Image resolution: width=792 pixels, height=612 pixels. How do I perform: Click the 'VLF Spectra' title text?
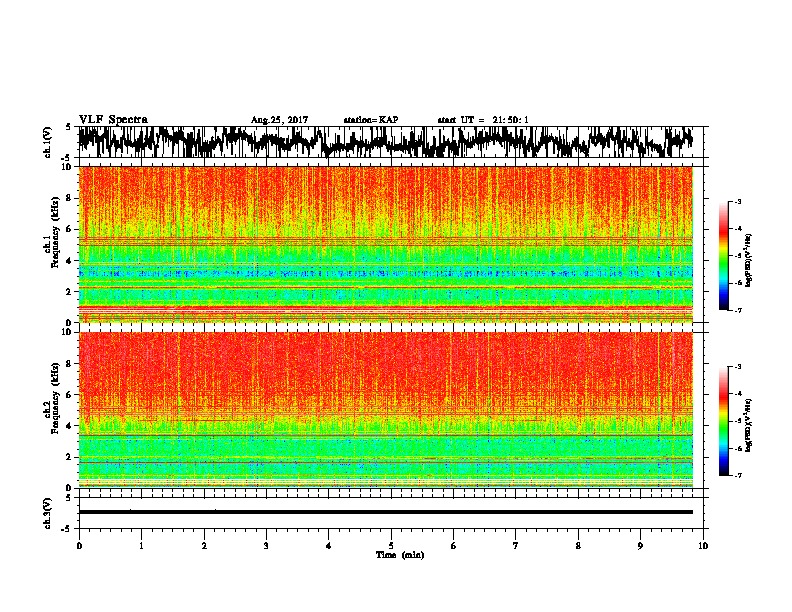(x=113, y=120)
